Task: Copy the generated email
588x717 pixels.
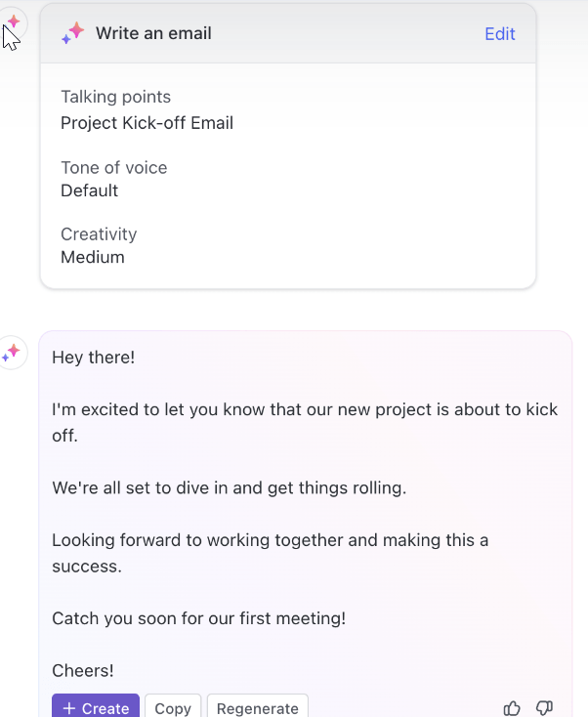Action: click(173, 707)
